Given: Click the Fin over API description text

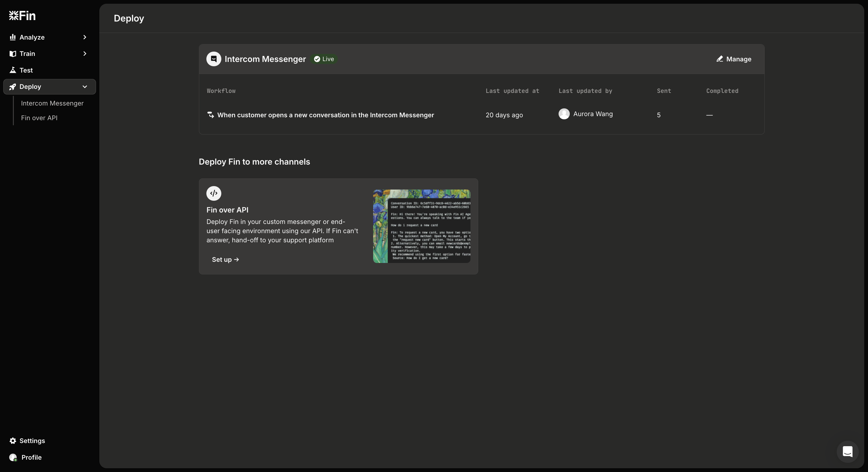Looking at the screenshot, I should coord(282,231).
